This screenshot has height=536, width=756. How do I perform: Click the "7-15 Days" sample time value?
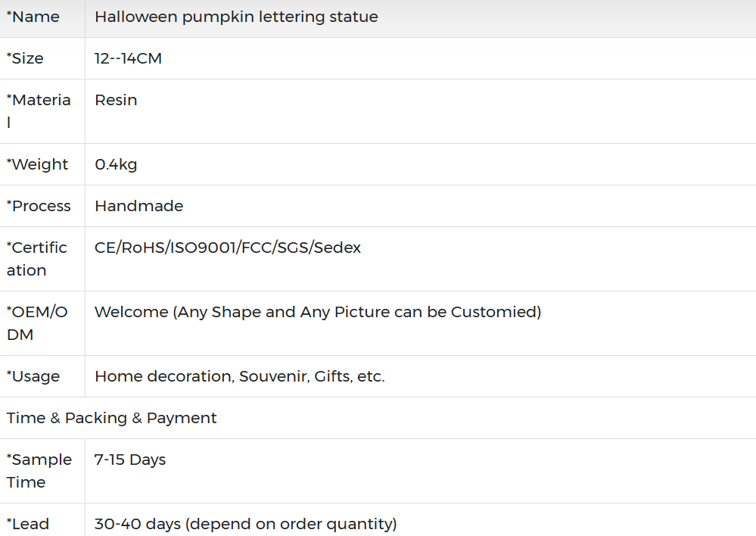pyautogui.click(x=130, y=460)
